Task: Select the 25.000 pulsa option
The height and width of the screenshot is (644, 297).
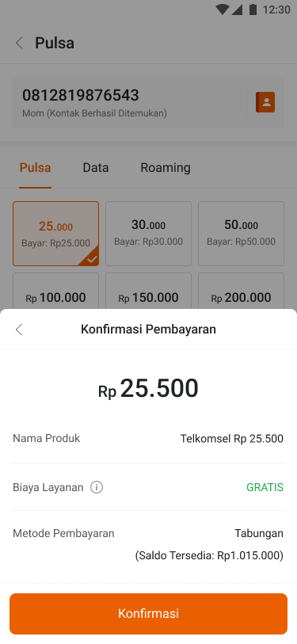Action: (x=56, y=234)
